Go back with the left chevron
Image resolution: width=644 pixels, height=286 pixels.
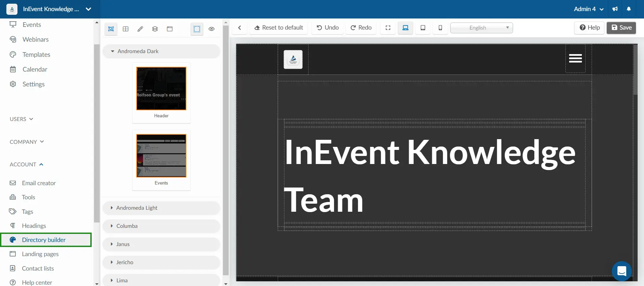(x=240, y=28)
